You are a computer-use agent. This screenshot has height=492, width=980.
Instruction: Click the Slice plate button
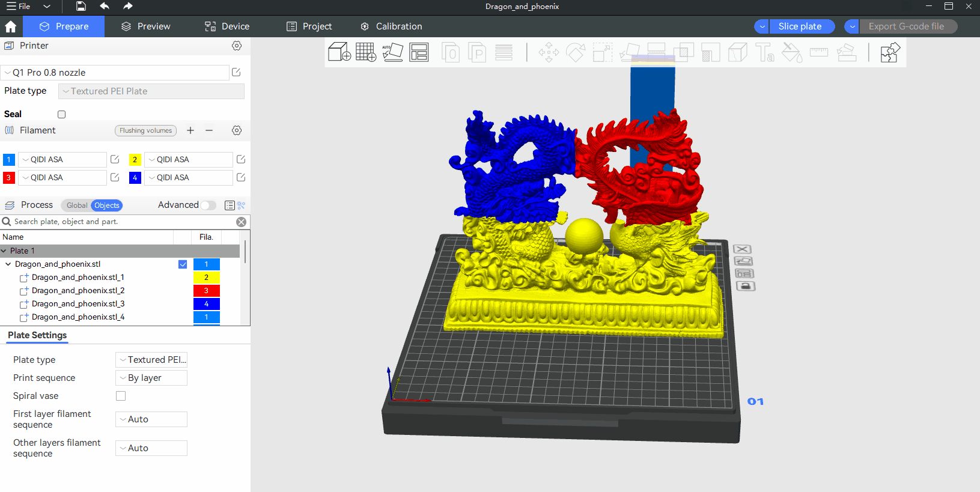800,26
